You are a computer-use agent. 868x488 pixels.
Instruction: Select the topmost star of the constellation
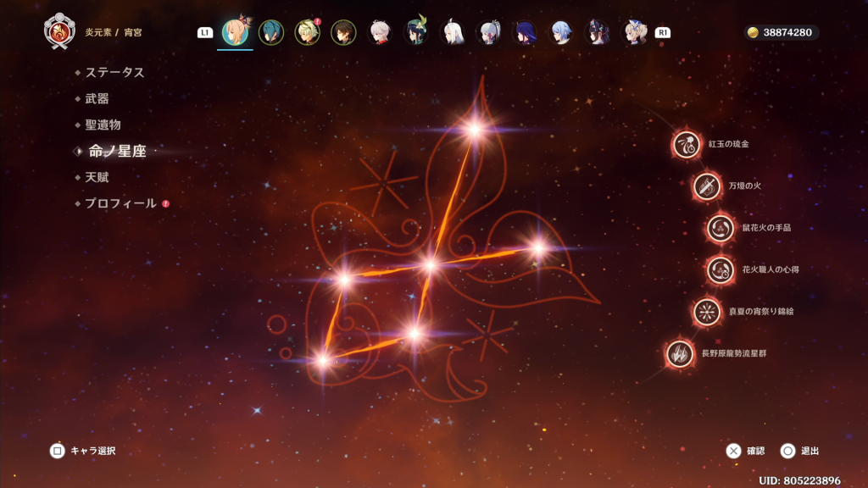[475, 130]
